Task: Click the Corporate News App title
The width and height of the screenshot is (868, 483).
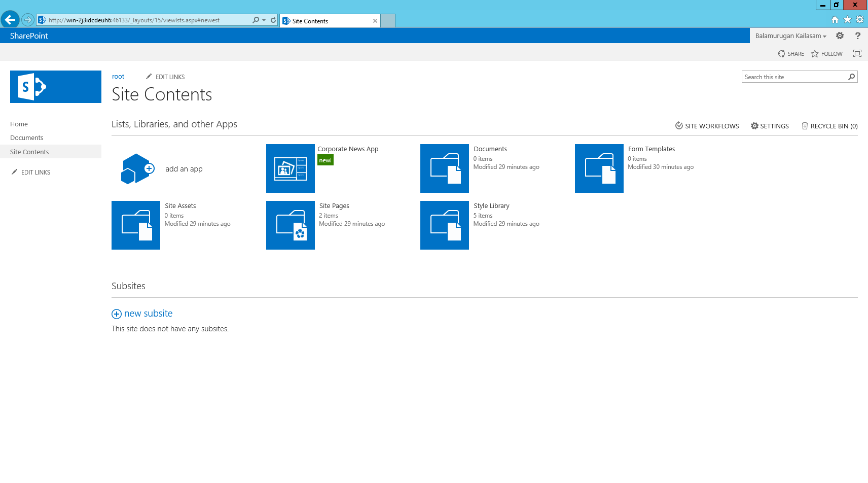Action: tap(348, 149)
